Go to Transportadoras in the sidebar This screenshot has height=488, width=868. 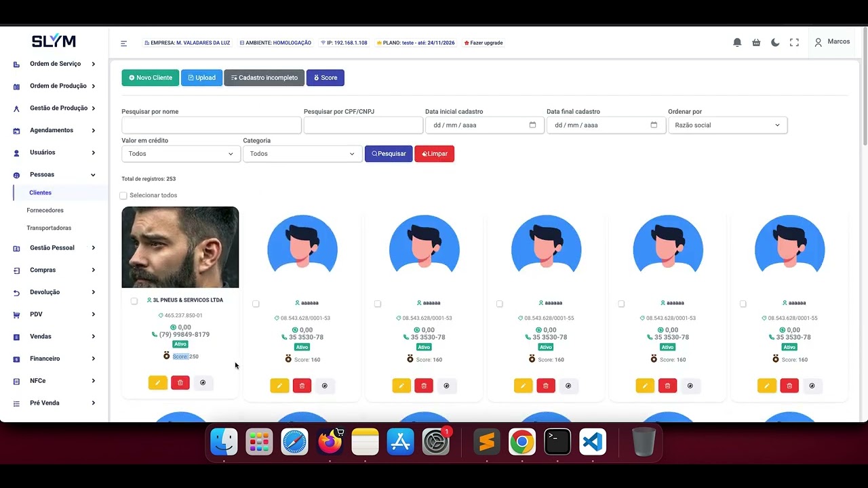click(49, 228)
